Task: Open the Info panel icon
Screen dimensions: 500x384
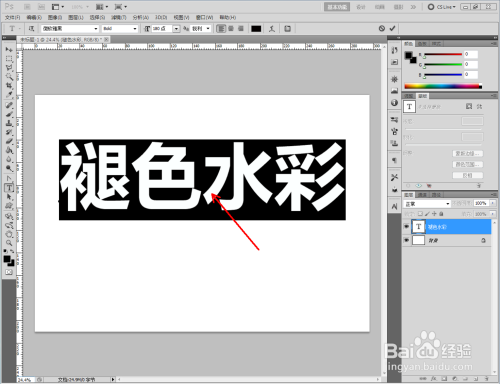Action: pos(394,103)
